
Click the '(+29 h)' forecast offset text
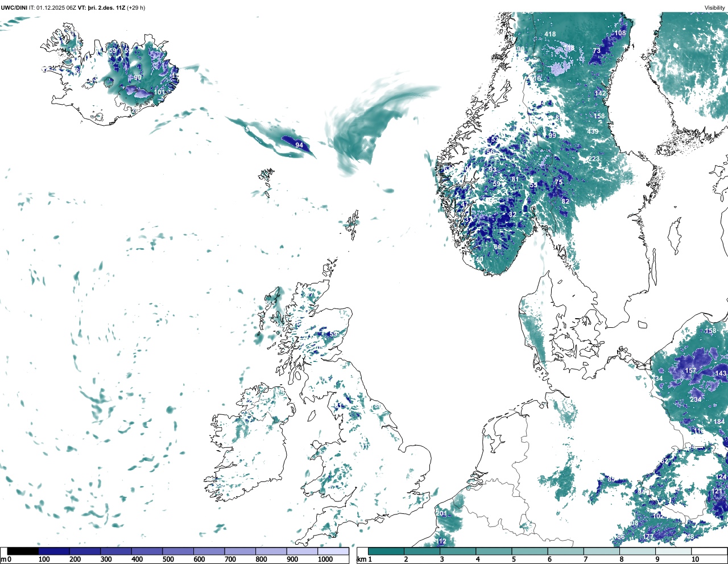pos(135,8)
